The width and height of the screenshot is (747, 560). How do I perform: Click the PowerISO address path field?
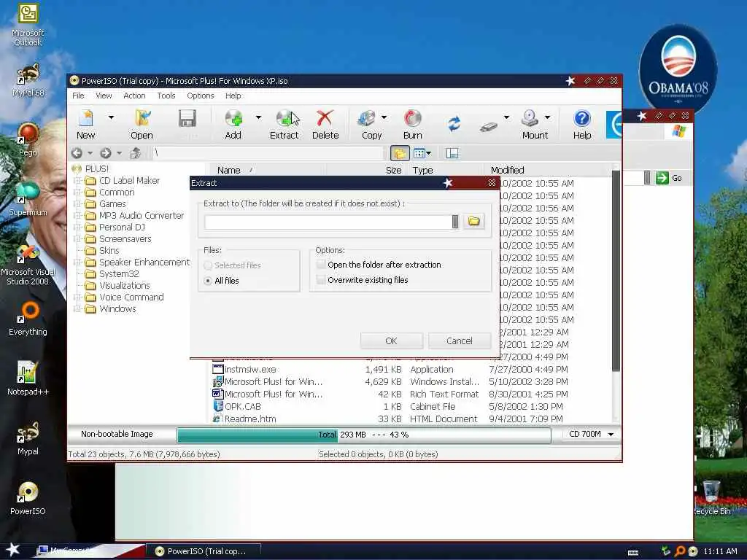[x=267, y=153]
